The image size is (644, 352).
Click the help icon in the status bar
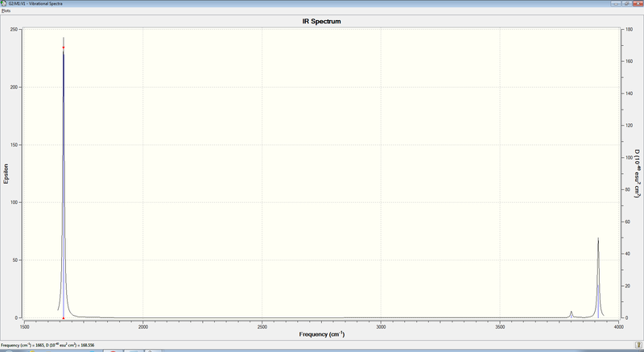click(639, 345)
